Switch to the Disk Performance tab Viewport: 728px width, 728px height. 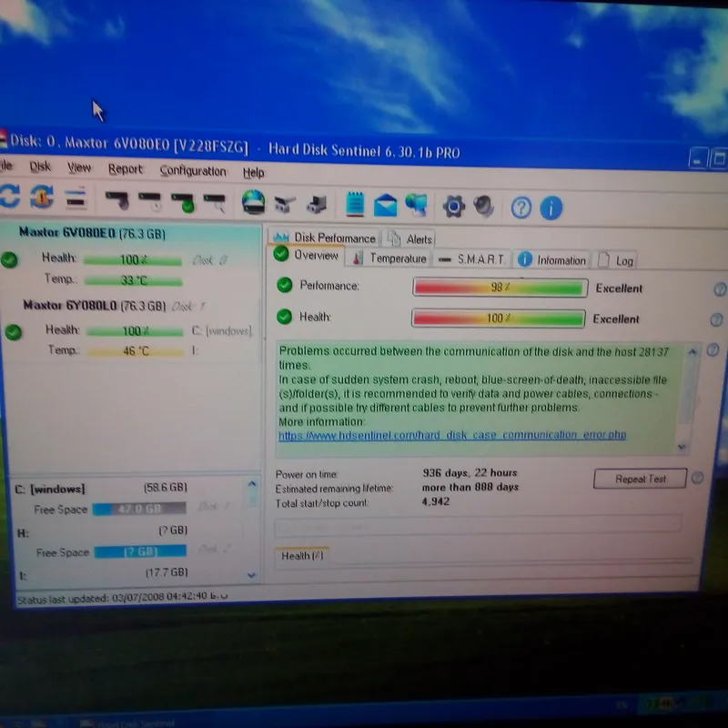[x=324, y=238]
